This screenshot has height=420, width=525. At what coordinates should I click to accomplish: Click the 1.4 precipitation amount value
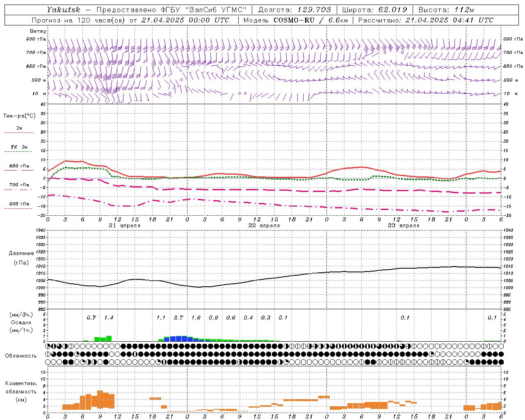pos(109,317)
